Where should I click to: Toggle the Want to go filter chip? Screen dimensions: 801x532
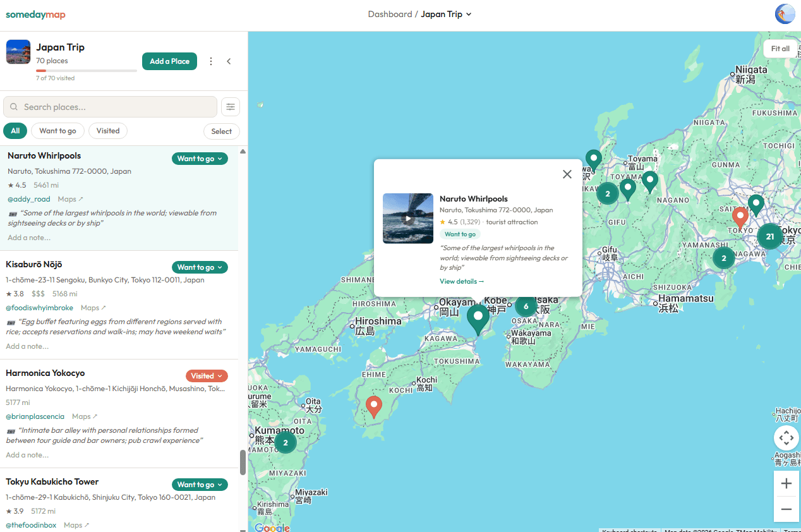pos(57,131)
